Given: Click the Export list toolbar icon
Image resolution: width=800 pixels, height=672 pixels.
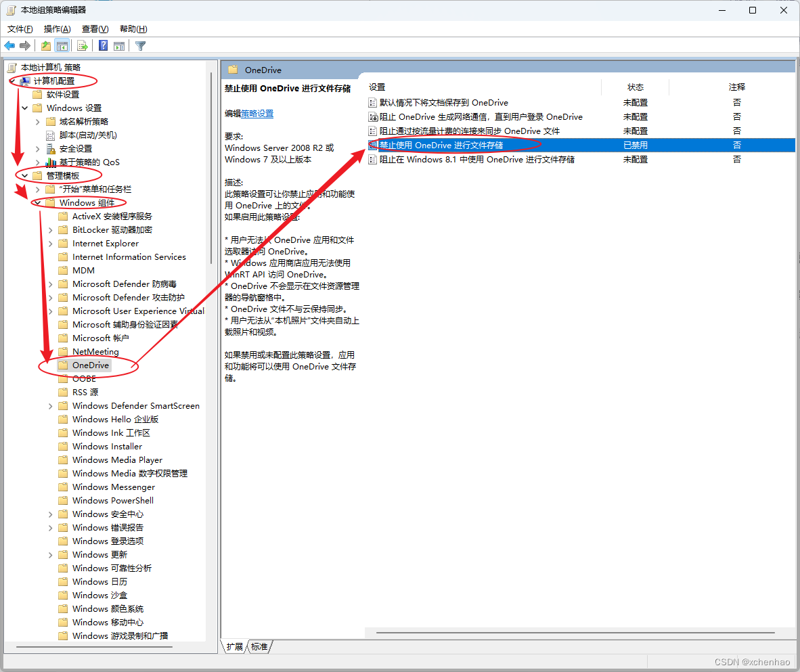Looking at the screenshot, I should pyautogui.click(x=82, y=46).
